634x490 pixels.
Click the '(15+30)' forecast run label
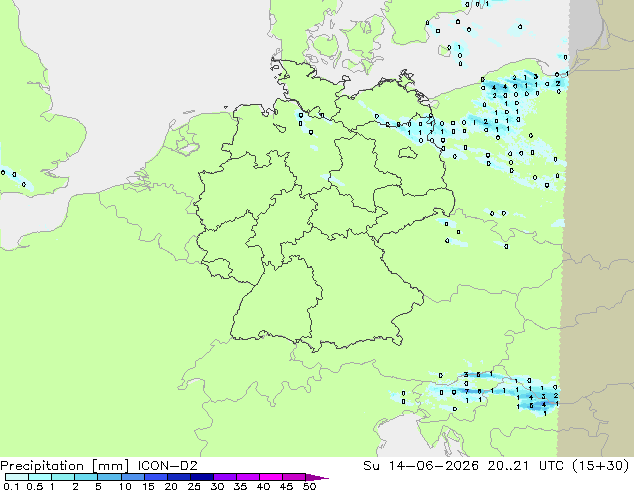(x=600, y=466)
